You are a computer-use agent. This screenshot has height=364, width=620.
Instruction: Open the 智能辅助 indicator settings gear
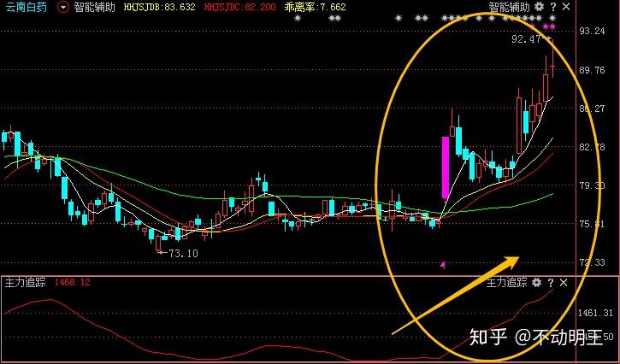click(x=539, y=7)
